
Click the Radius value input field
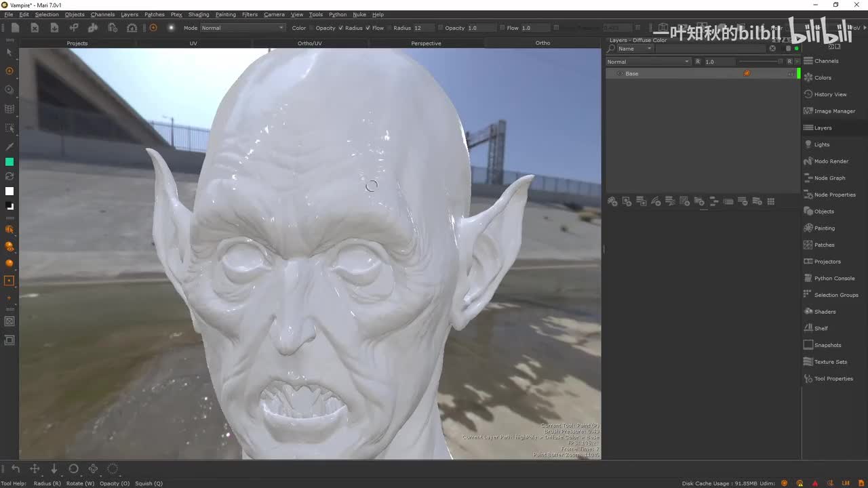point(422,28)
